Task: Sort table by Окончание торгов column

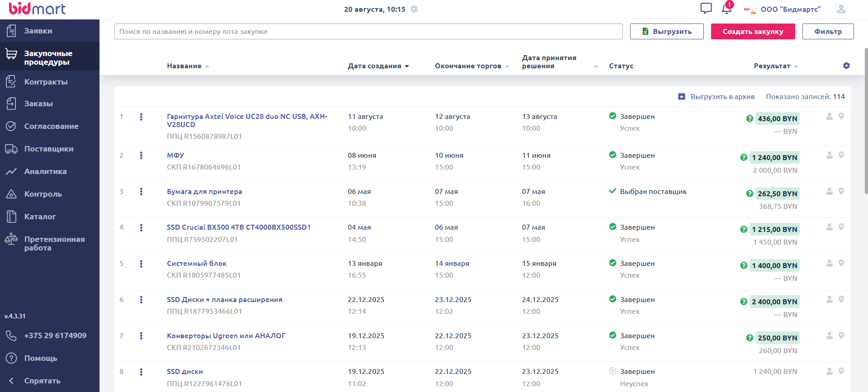Action: click(472, 66)
